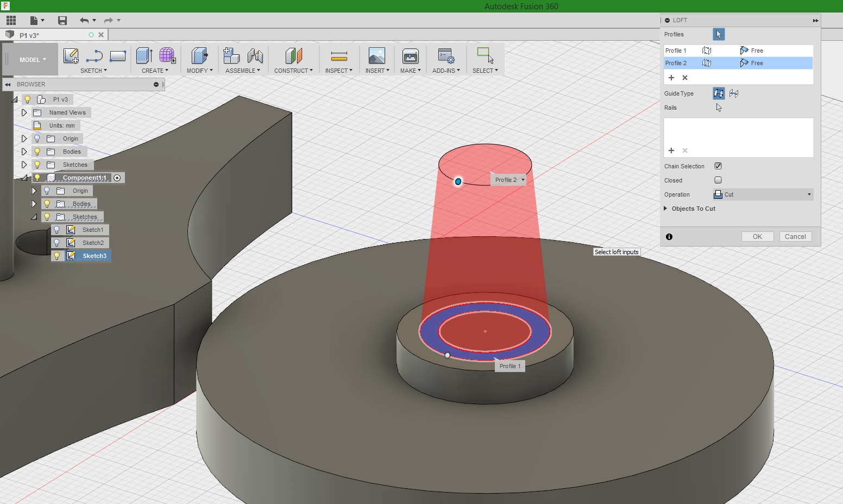Open the MODIFY menu
The image size is (843, 504).
point(199,71)
